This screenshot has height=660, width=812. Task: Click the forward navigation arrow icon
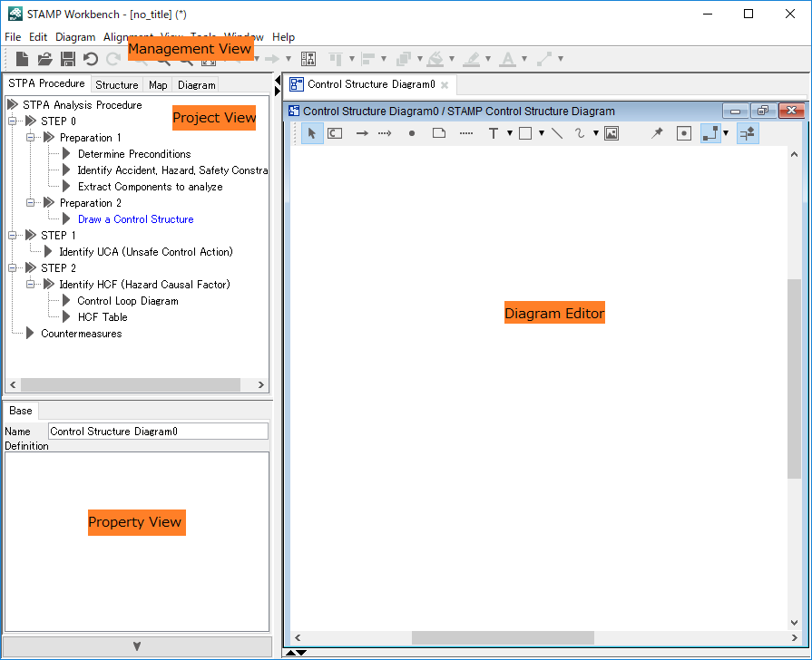tap(272, 59)
